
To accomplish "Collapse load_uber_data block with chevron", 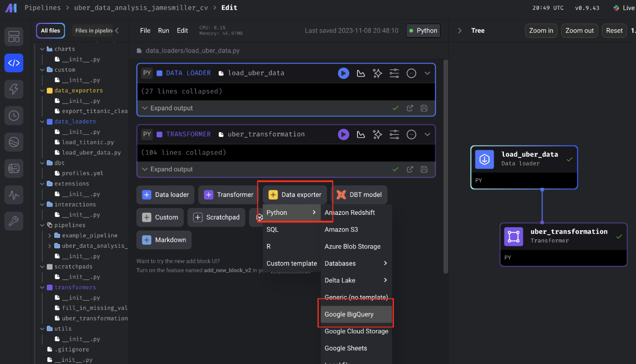I will coord(427,73).
